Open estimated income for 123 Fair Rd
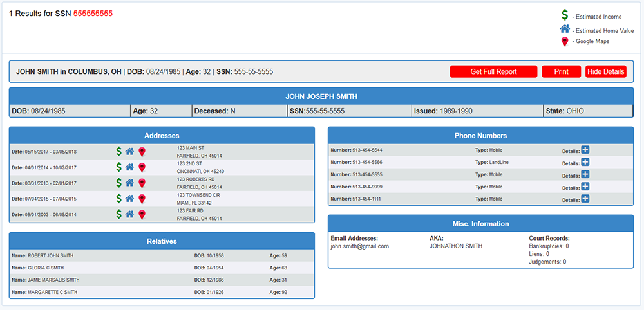This screenshot has height=310, width=644. click(x=118, y=214)
